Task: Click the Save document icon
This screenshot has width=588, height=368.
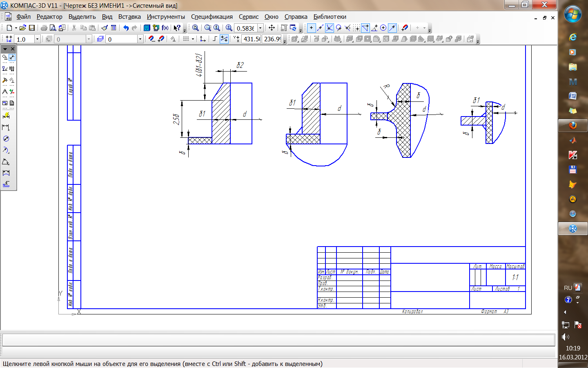Action: coord(32,28)
